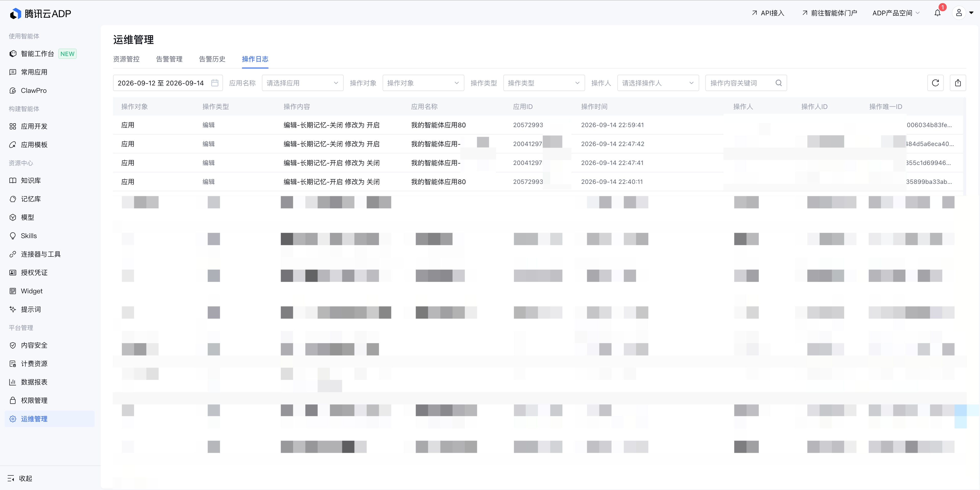Open the 前往智能体门户 link
The image size is (980, 490).
tap(830, 13)
